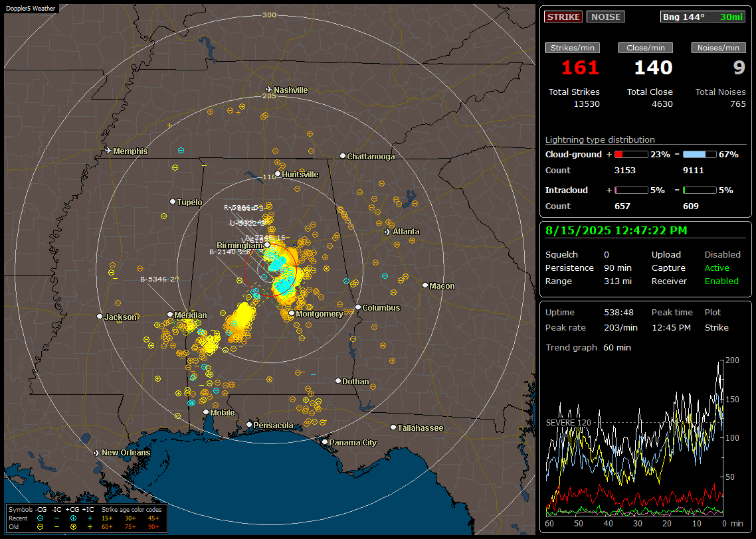Click the Old +CG yellow symbol in legend
756x539 pixels.
(73, 527)
